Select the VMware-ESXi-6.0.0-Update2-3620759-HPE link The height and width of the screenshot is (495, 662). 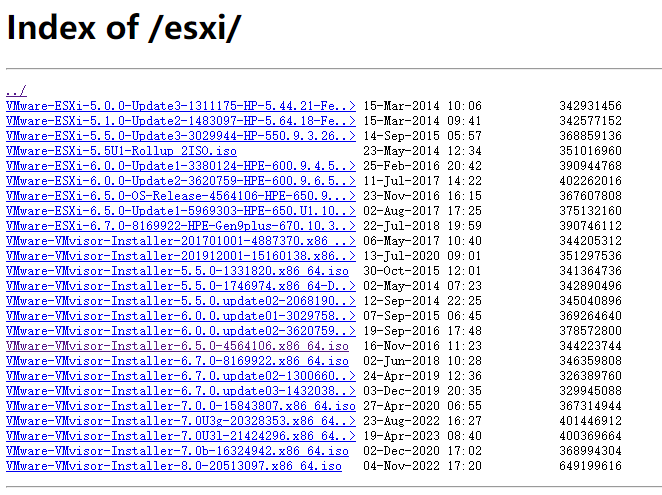click(181, 181)
